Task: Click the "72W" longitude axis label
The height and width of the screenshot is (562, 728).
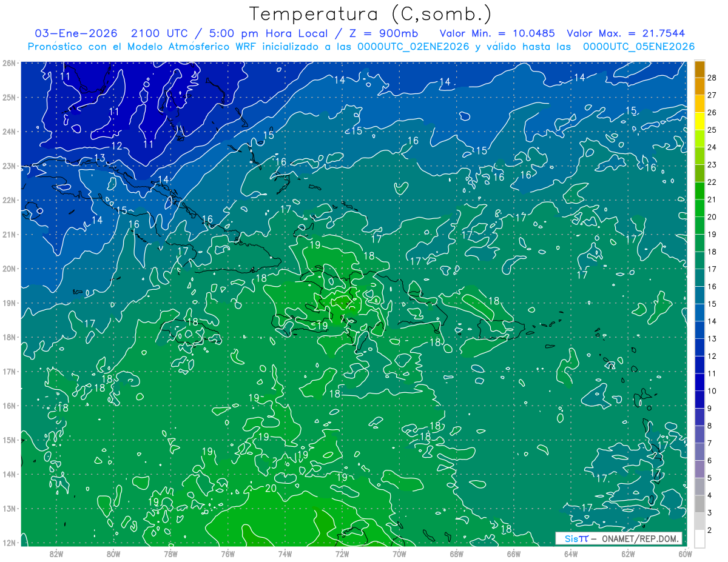Action: coord(342,554)
